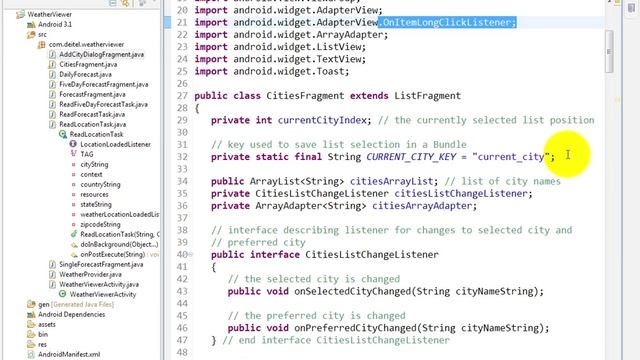Click the ReadLocationTask class icon
Viewport: 640px width, 360px height.
pos(63,134)
